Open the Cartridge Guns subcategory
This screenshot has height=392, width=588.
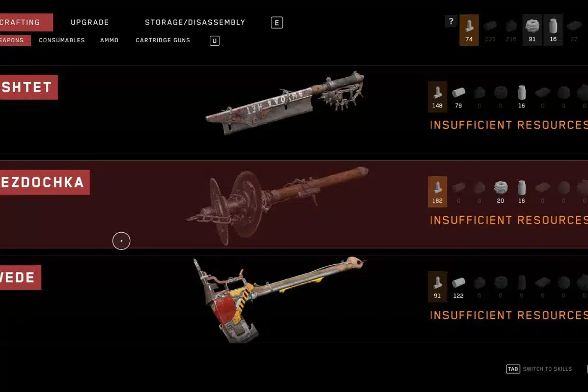(x=163, y=40)
